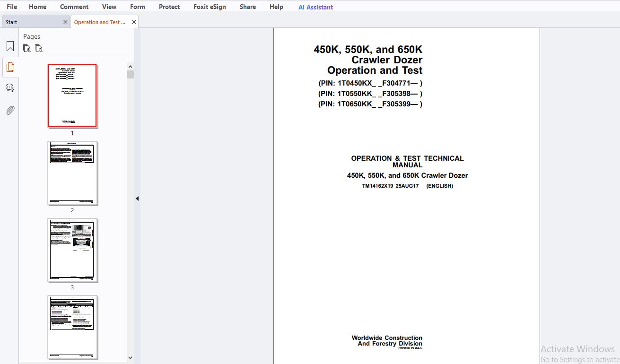The height and width of the screenshot is (364, 620).
Task: Click the 'Operation and Test' title line
Action: point(375,70)
